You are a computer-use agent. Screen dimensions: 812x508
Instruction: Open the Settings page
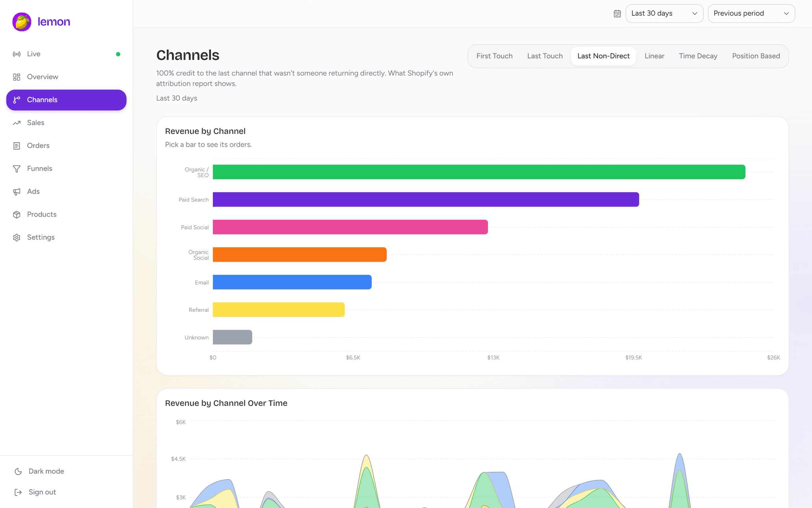(x=66, y=237)
